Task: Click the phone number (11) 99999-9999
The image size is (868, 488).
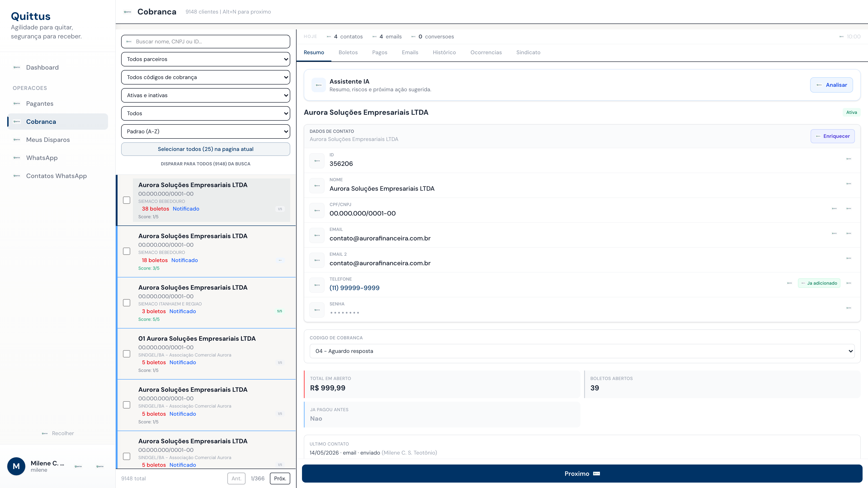Action: (354, 288)
